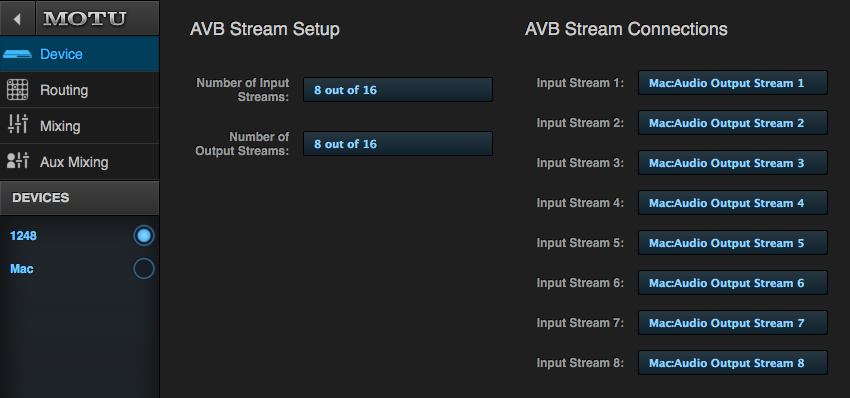Open the Input Stream 6 connection dropdown
The height and width of the screenshot is (398, 850).
click(x=733, y=283)
